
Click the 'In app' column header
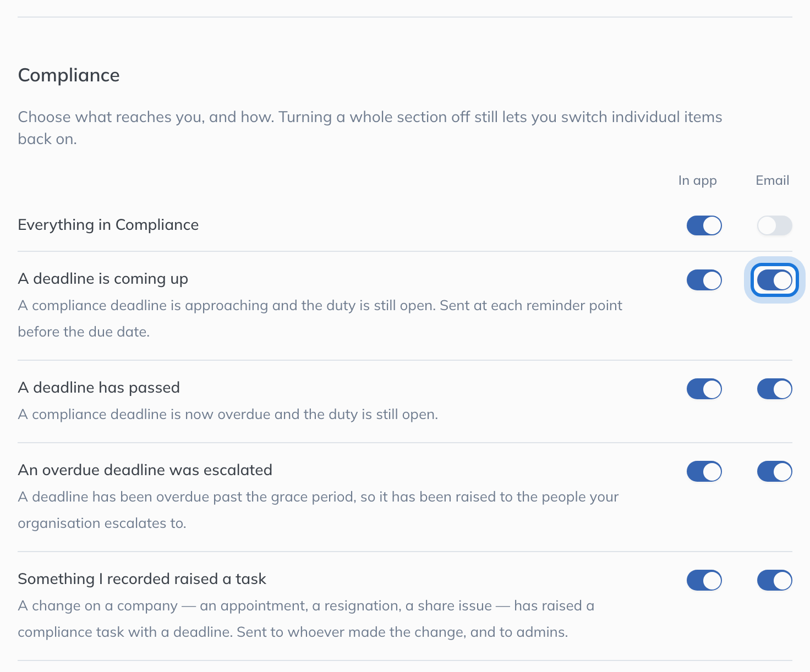697,180
